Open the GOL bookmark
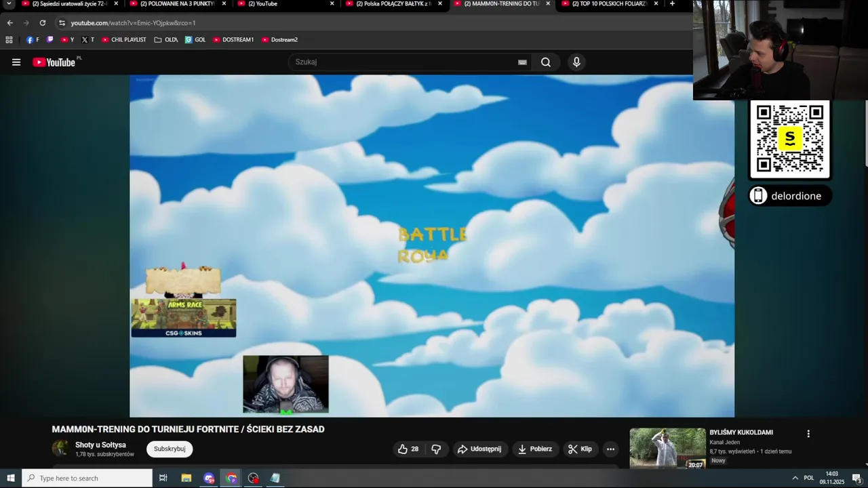Screen dimensions: 868x488 coord(195,40)
